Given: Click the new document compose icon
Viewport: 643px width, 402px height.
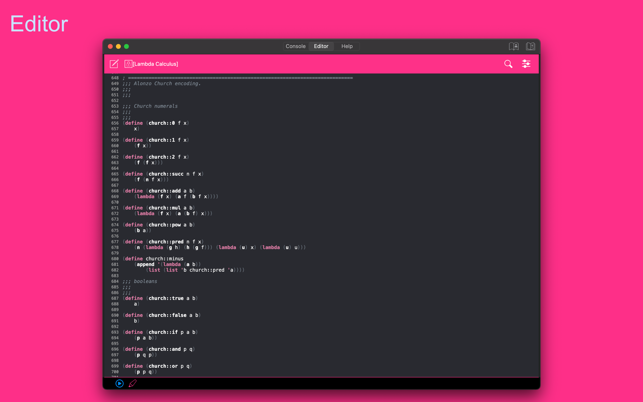Looking at the screenshot, I should pyautogui.click(x=114, y=64).
